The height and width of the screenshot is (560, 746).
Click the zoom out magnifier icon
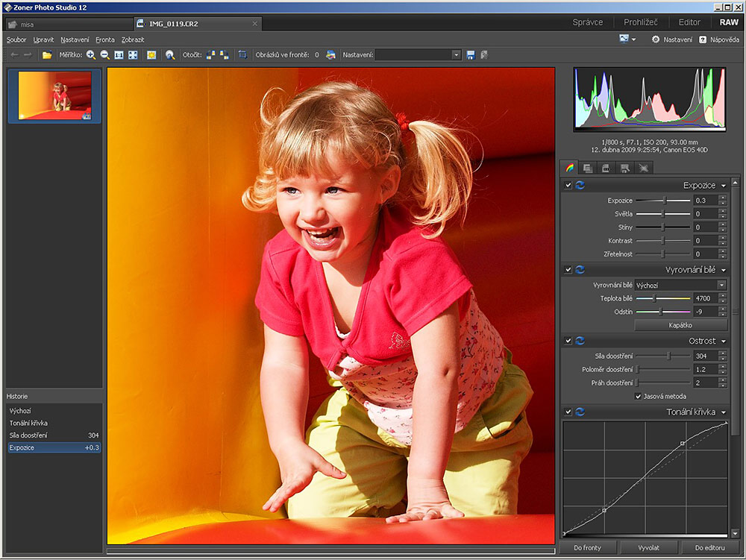(x=104, y=55)
